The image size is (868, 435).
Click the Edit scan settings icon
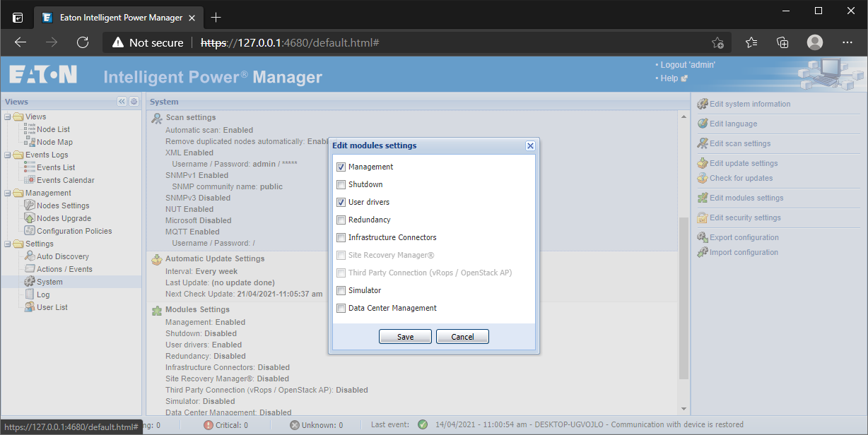tap(703, 143)
